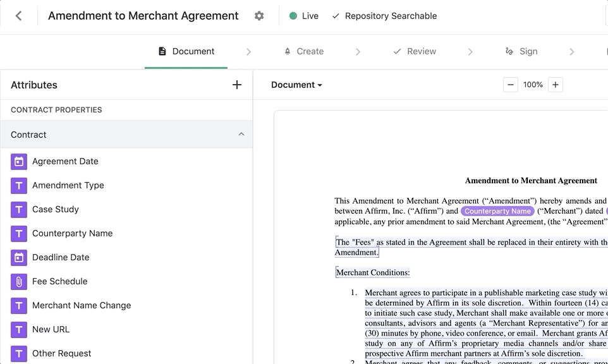This screenshot has height=364, width=608.
Task: Click the chevron after the Review step
Action: pos(470,52)
